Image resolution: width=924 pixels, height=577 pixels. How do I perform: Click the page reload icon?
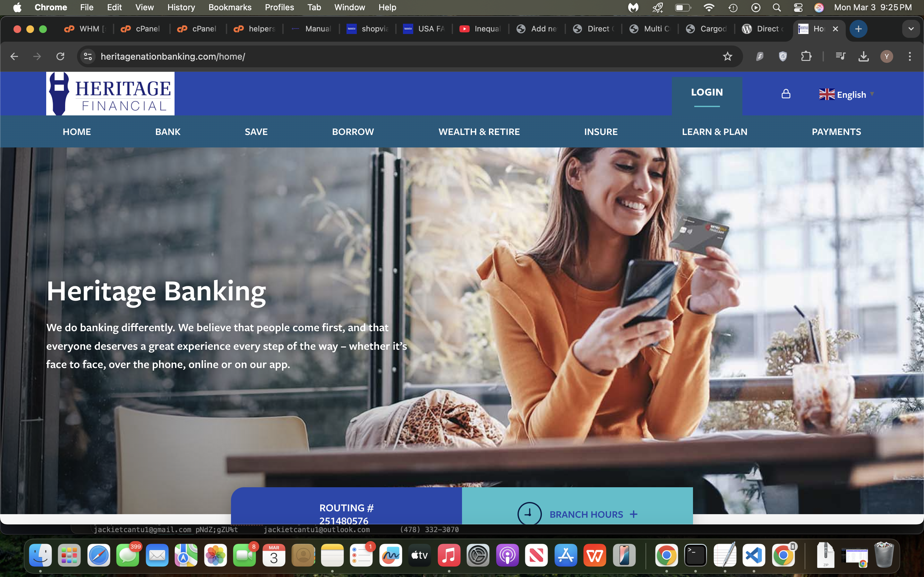coord(60,56)
